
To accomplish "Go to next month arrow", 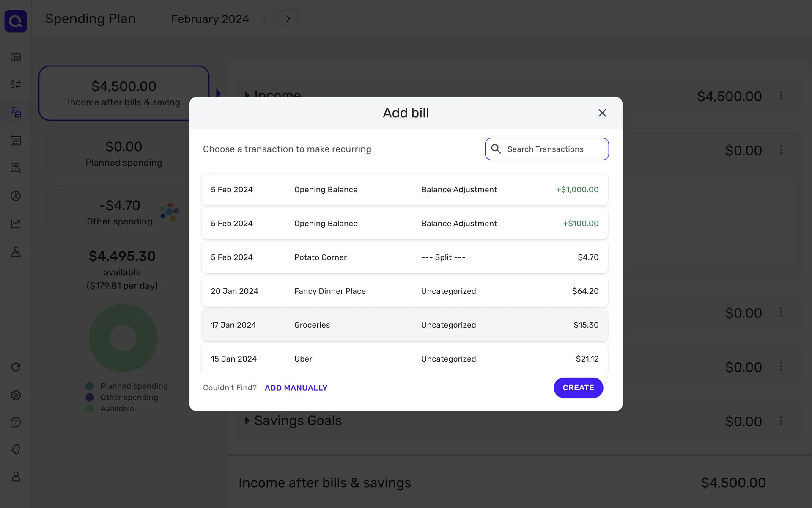I will (288, 19).
